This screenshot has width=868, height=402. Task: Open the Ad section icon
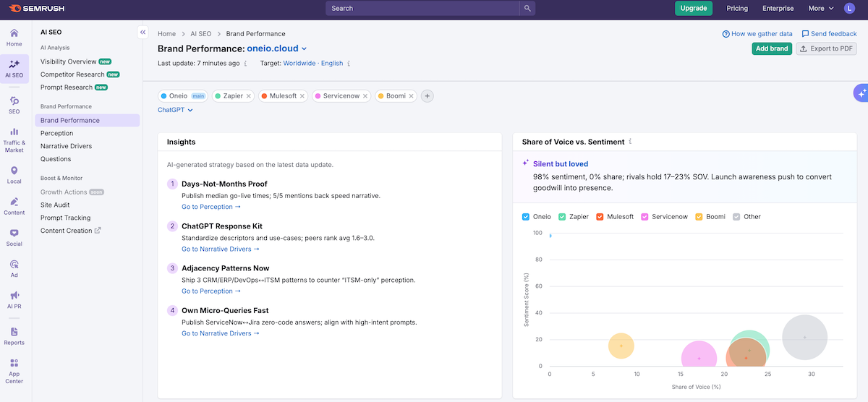coord(14,269)
